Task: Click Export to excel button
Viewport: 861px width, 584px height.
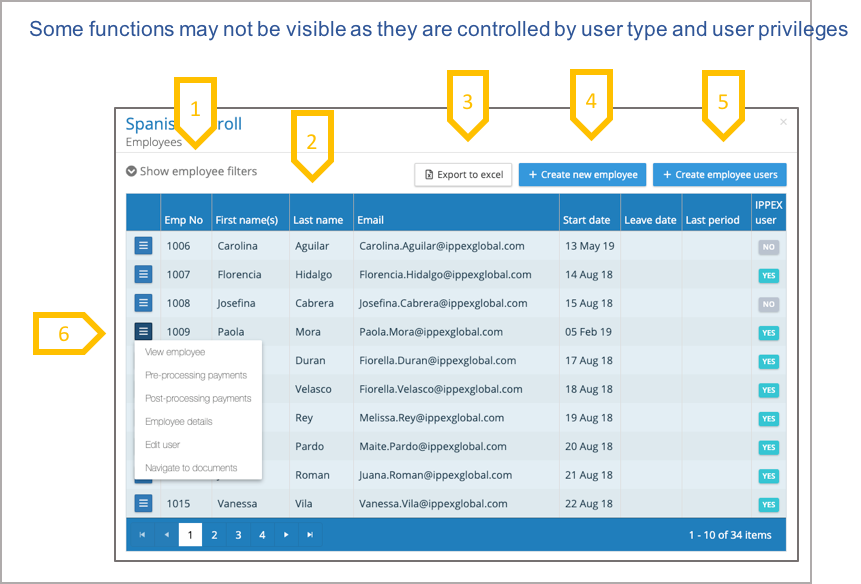Action: click(x=463, y=175)
